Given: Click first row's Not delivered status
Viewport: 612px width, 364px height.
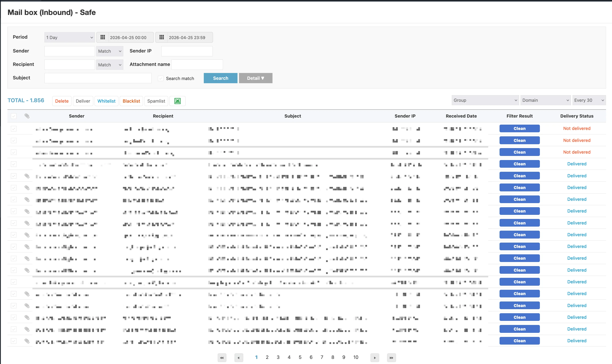Looking at the screenshot, I should tap(577, 128).
